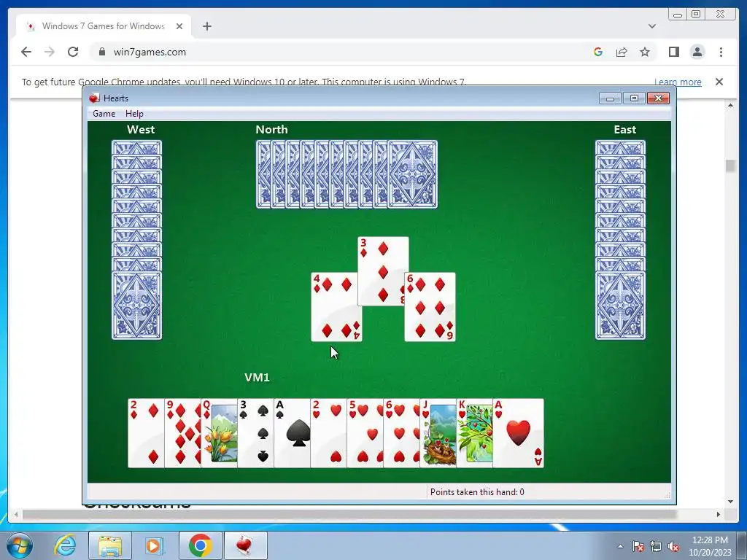Viewport: 747px width, 560px height.
Task: Maximize the Hearts game window
Action: tap(634, 98)
